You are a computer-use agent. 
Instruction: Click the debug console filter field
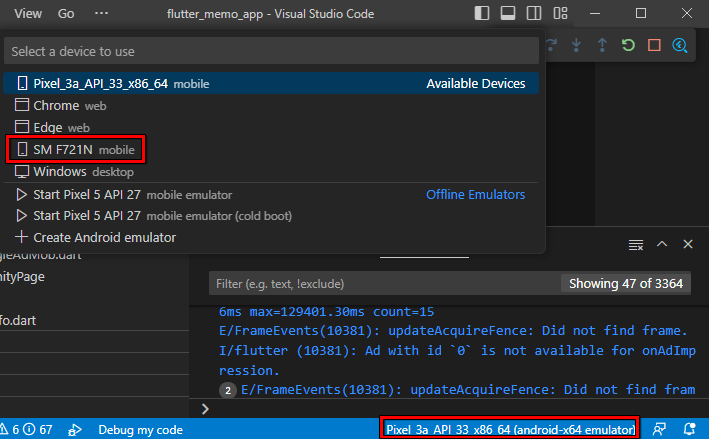384,284
